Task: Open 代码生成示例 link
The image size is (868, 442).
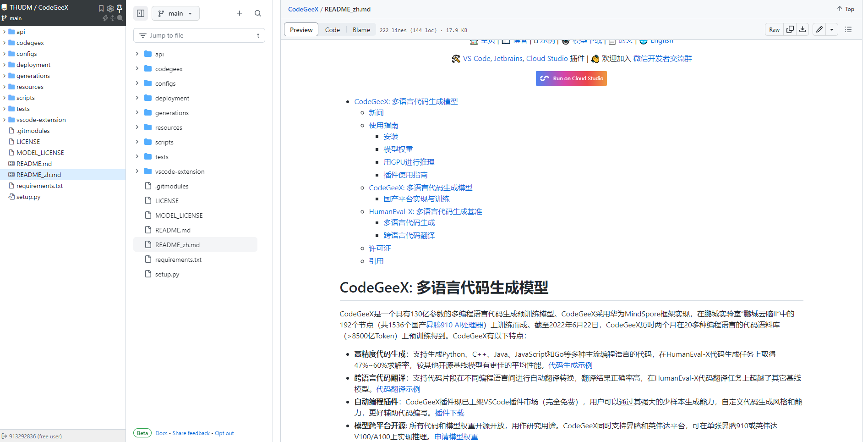Action: (x=570, y=365)
